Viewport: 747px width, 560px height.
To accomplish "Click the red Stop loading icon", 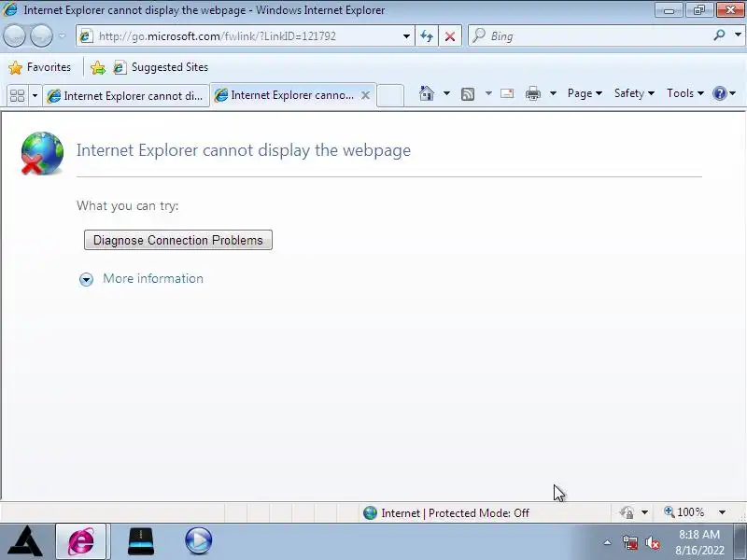I will (450, 36).
